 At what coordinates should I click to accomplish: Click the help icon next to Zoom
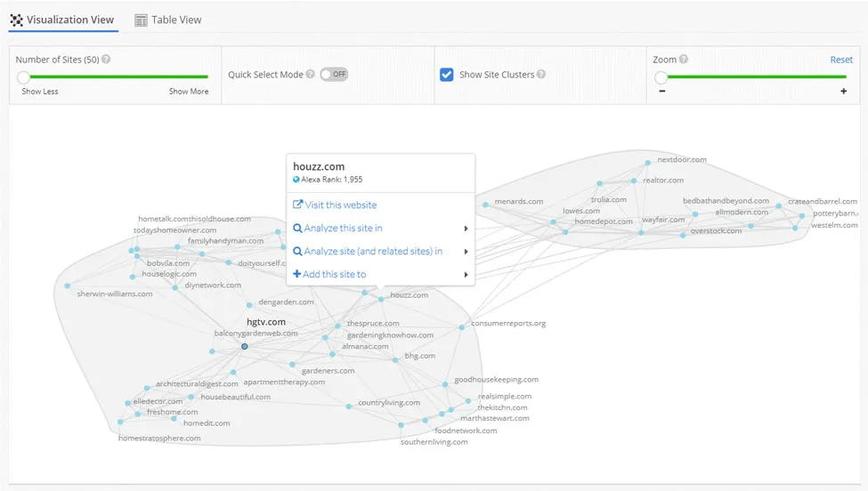point(684,60)
